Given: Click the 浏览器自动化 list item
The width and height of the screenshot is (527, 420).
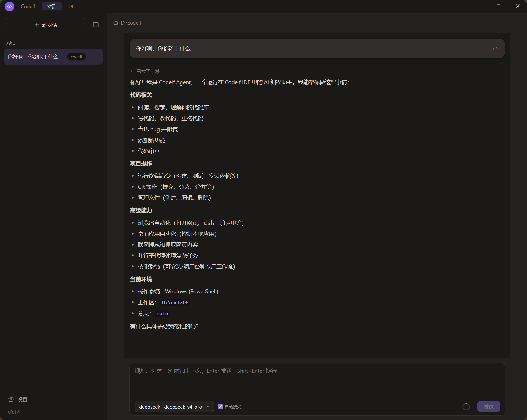Looking at the screenshot, I should point(191,223).
